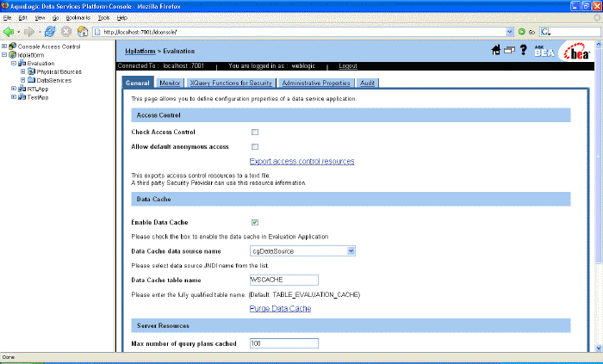Click the green Go button icon

pyautogui.click(x=522, y=32)
